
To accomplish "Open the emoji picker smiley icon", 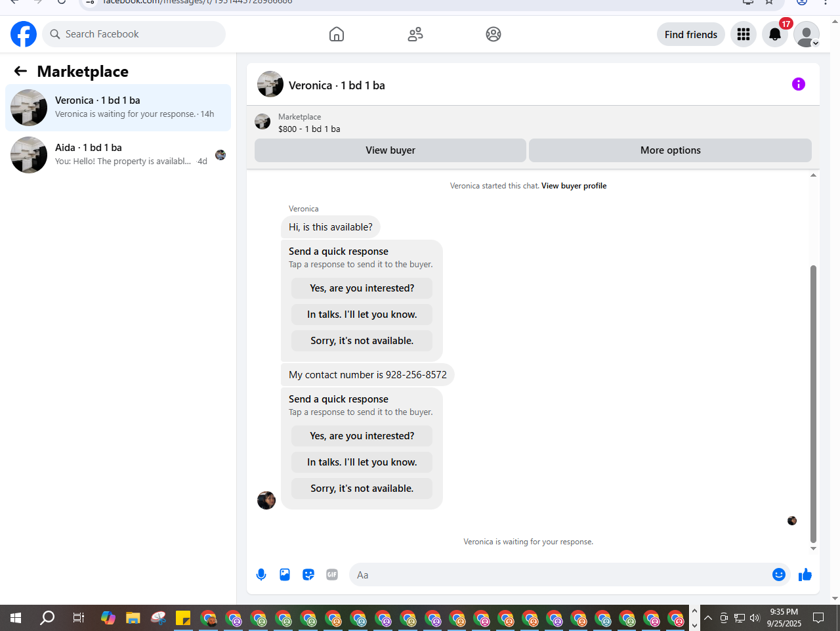I will [779, 575].
